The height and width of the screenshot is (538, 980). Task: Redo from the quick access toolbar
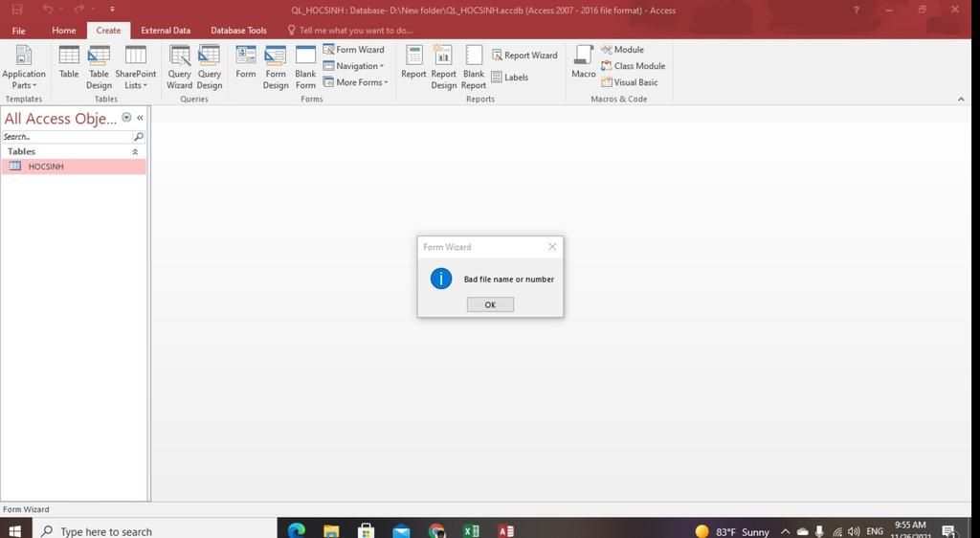coord(78,10)
